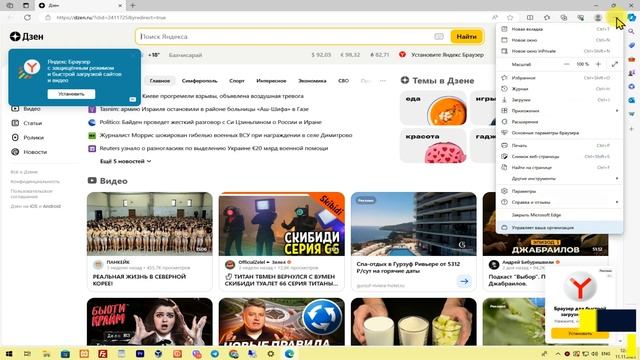Open Журнал (History) in Edge menu

point(559,89)
